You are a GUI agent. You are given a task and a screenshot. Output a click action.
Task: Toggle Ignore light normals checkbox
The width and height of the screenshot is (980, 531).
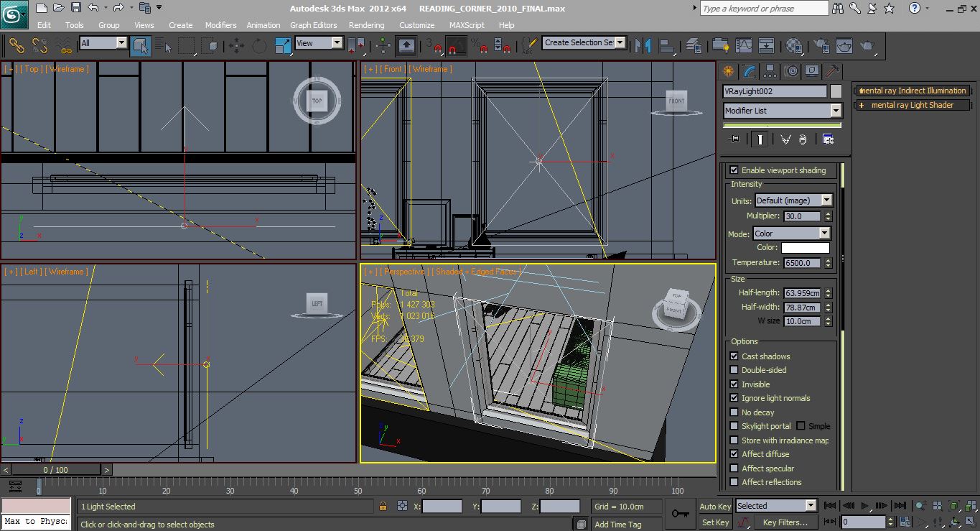pyautogui.click(x=734, y=398)
